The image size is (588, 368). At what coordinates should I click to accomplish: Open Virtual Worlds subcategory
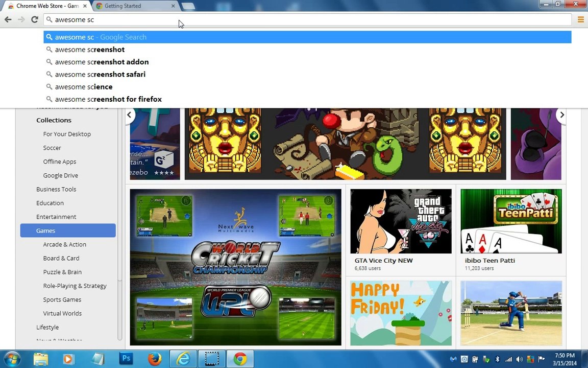(62, 313)
